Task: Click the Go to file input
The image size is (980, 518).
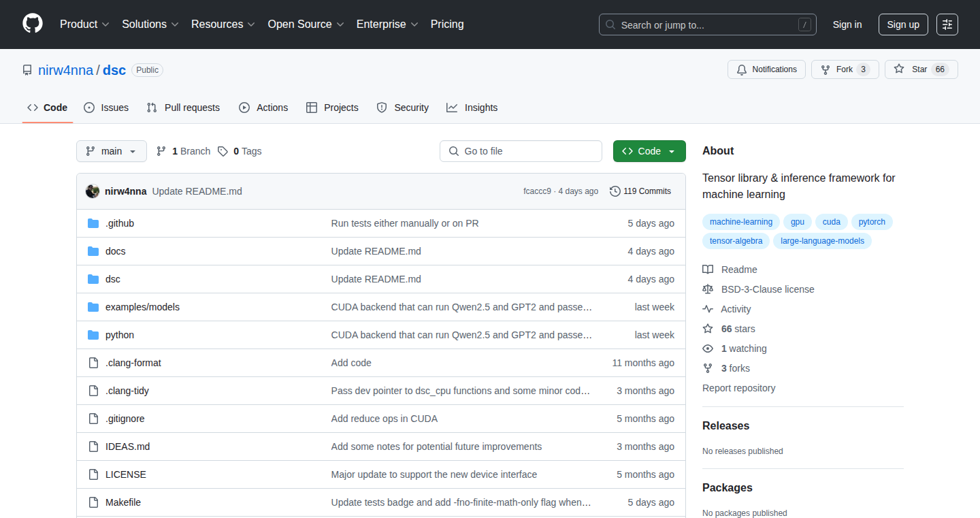Action: [521, 151]
